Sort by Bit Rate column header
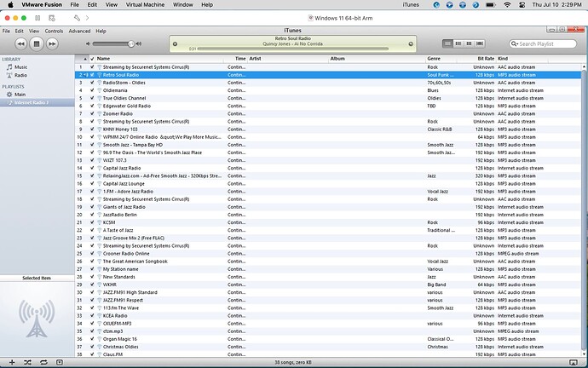 tap(476, 59)
